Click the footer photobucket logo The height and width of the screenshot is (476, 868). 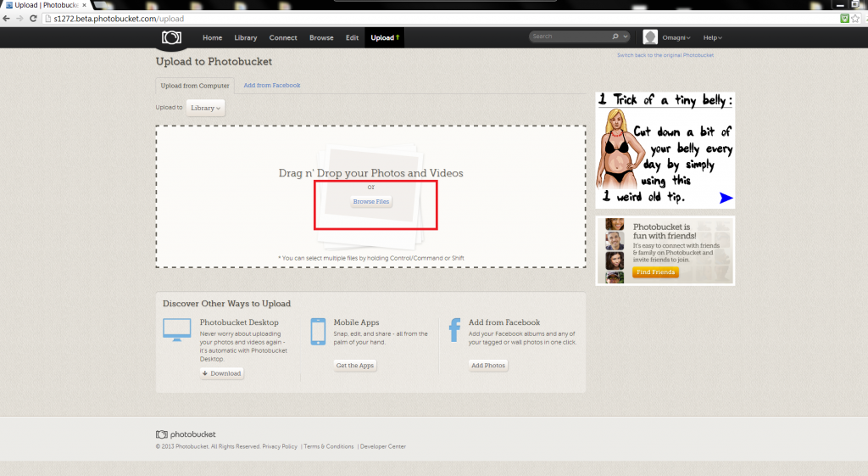coord(186,434)
